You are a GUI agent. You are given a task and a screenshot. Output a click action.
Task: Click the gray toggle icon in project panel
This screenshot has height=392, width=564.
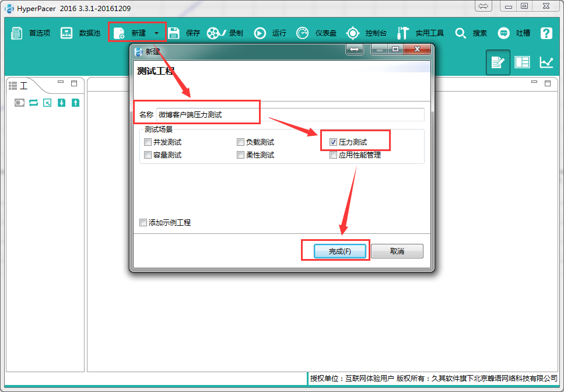19,103
